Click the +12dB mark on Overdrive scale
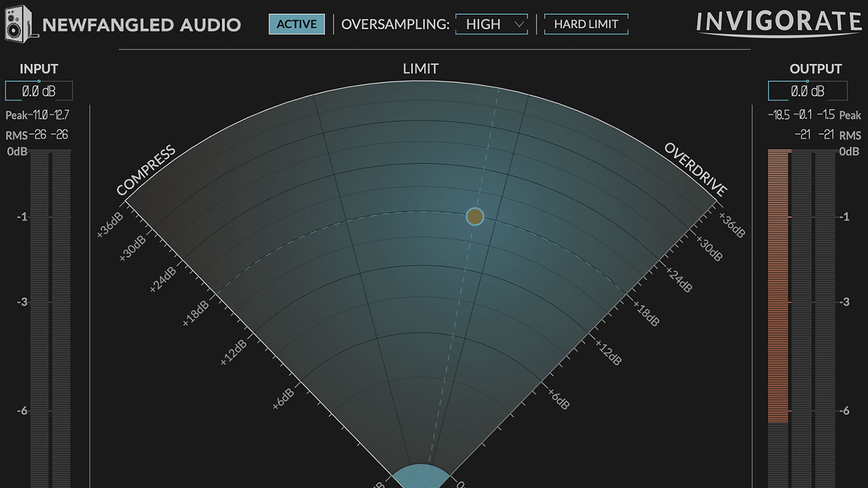 click(608, 352)
